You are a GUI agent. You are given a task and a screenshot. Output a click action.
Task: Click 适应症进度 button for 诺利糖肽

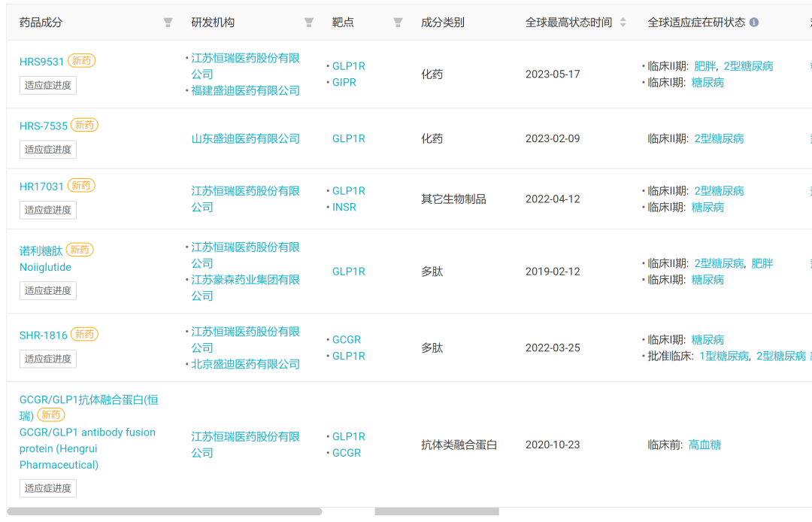coord(47,290)
